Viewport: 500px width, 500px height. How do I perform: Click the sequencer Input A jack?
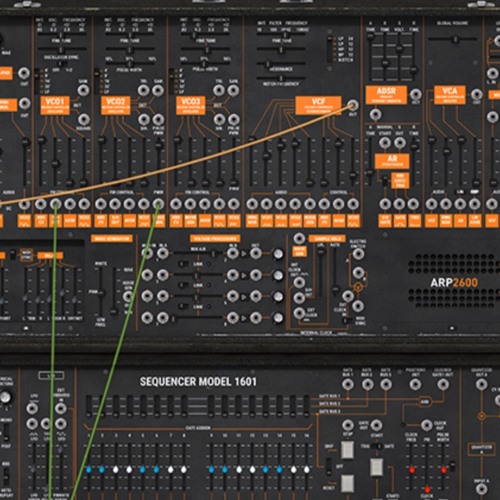pos(482,489)
